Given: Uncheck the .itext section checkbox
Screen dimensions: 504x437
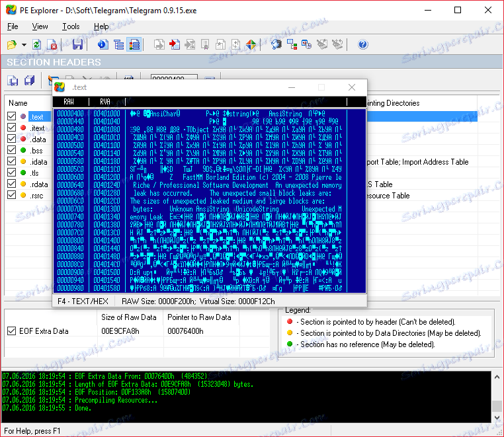Looking at the screenshot, I should tap(11, 128).
